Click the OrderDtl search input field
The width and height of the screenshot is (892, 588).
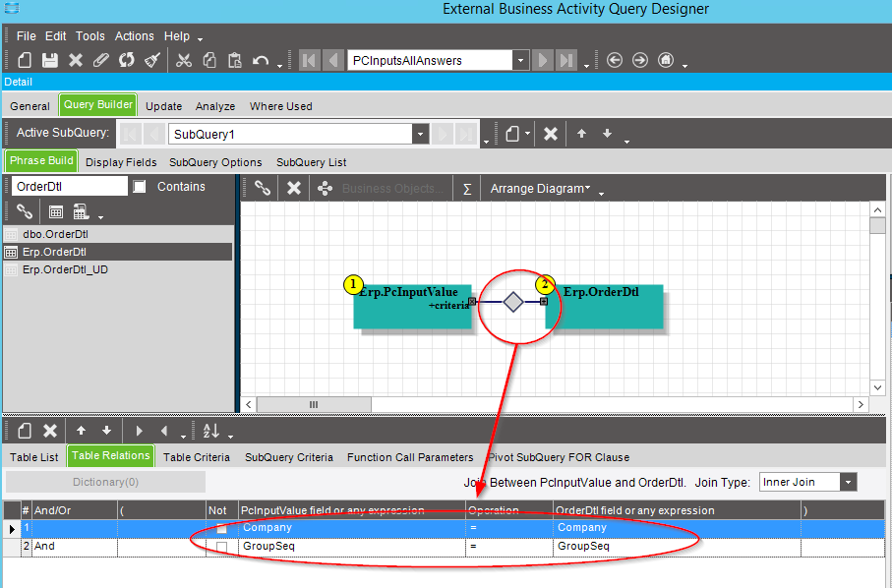click(x=69, y=187)
